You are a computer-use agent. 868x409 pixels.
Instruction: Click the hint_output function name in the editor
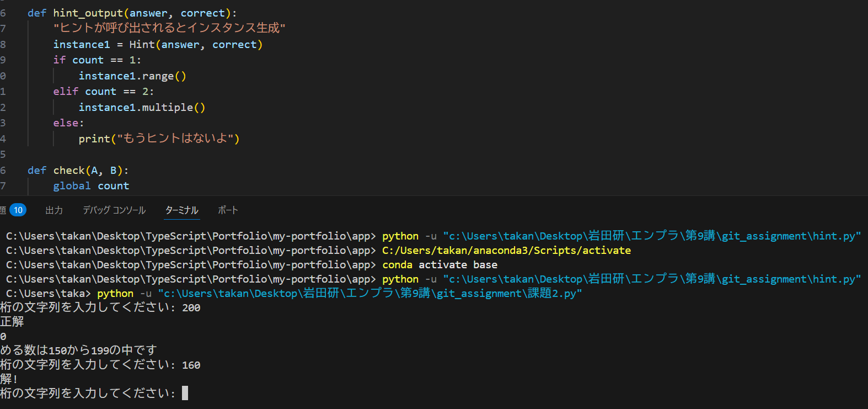coord(88,13)
